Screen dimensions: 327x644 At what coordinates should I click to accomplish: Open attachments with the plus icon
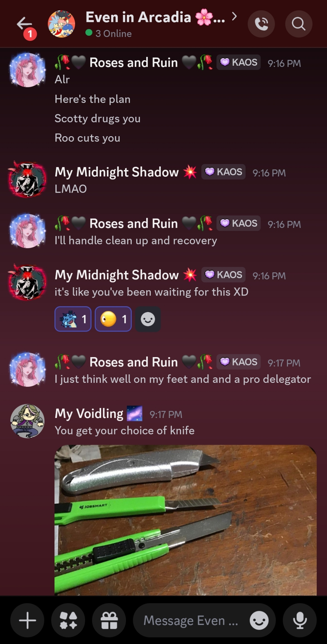27,620
